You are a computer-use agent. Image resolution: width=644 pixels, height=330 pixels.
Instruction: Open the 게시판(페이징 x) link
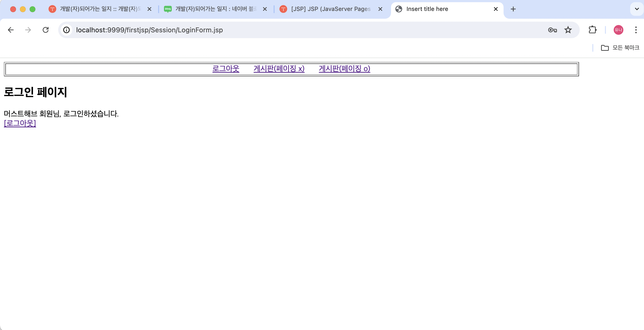tap(279, 69)
